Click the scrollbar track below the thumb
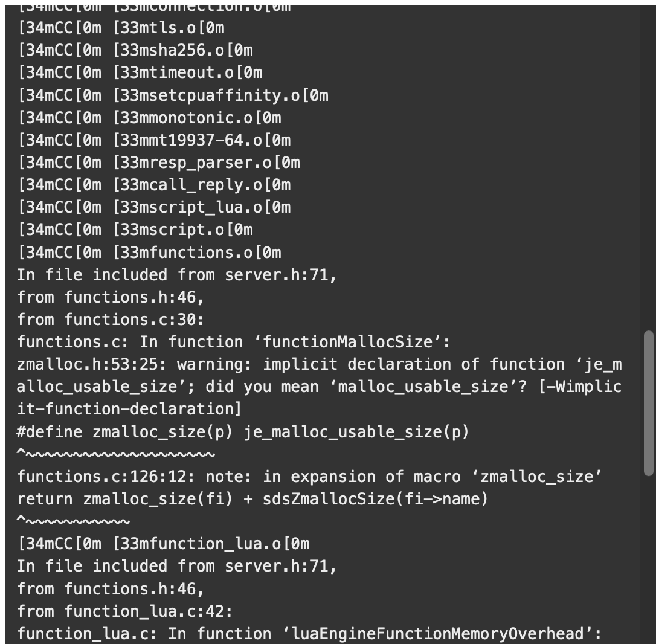The height and width of the screenshot is (644, 656). tap(649, 559)
